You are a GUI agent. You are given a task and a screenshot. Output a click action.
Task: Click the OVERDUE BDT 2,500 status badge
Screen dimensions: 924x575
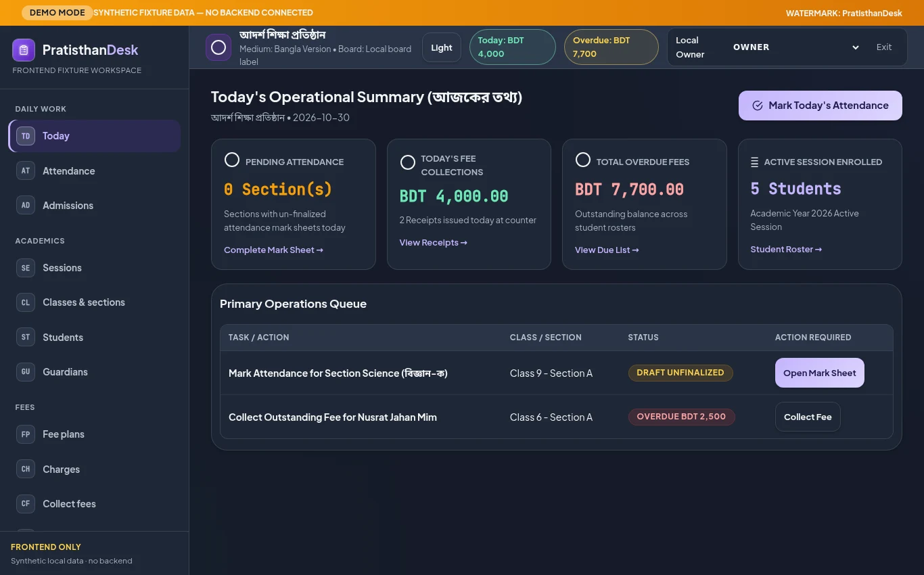(x=681, y=417)
